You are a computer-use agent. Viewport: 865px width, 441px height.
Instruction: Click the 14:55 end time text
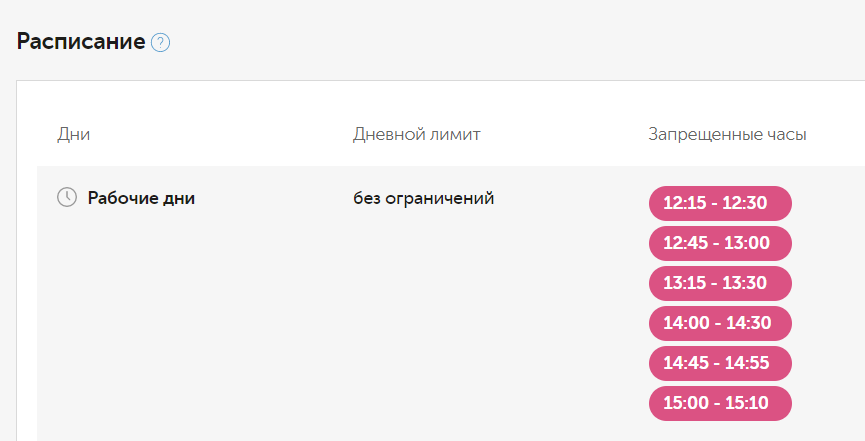click(747, 363)
